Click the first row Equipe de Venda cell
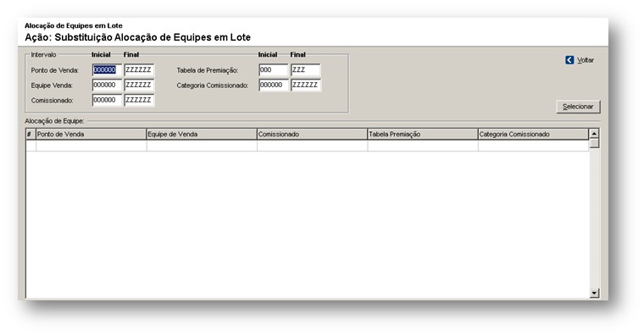 click(202, 146)
